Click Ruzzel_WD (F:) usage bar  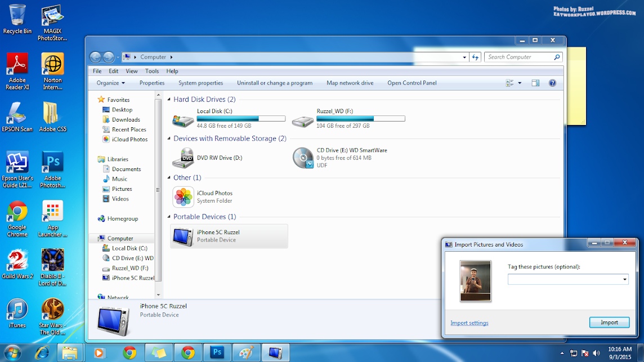pyautogui.click(x=361, y=118)
